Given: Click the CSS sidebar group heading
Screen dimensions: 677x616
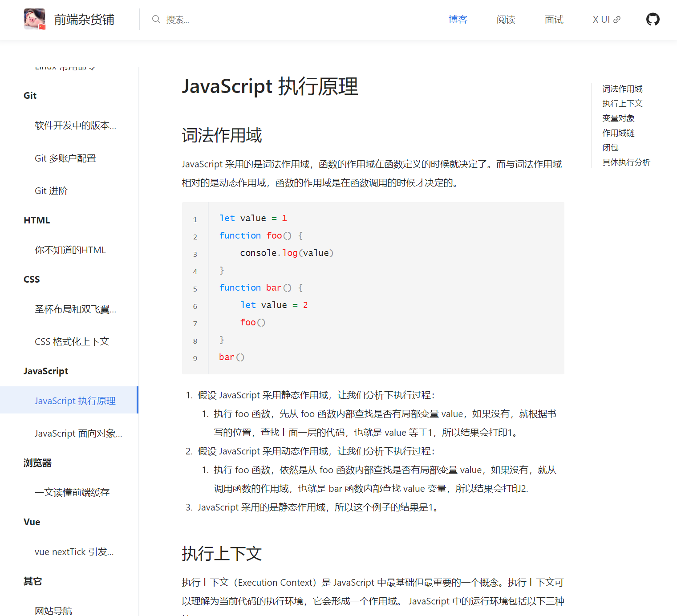Looking at the screenshot, I should pos(32,280).
